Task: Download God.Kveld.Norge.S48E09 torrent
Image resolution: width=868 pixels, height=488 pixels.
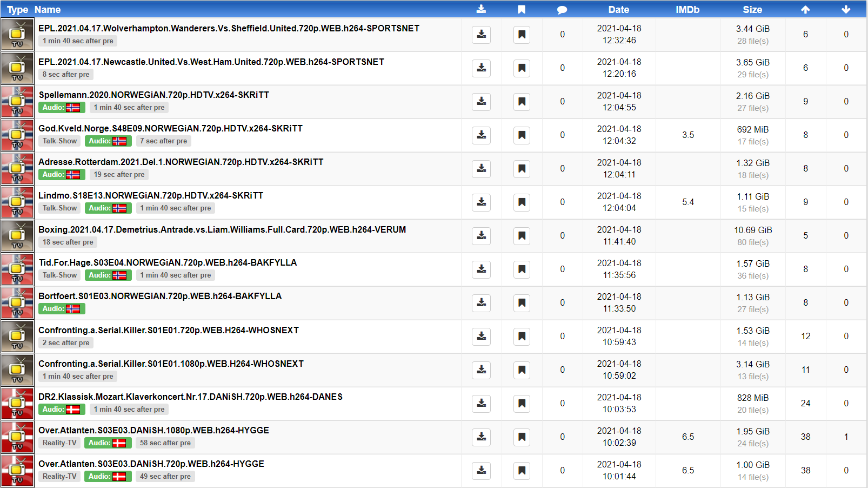Action: (481, 135)
